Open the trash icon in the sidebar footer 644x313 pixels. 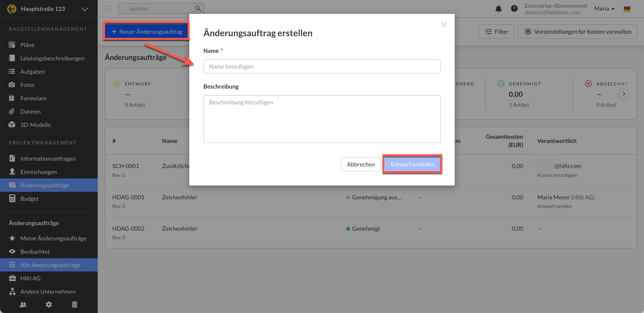point(74,304)
